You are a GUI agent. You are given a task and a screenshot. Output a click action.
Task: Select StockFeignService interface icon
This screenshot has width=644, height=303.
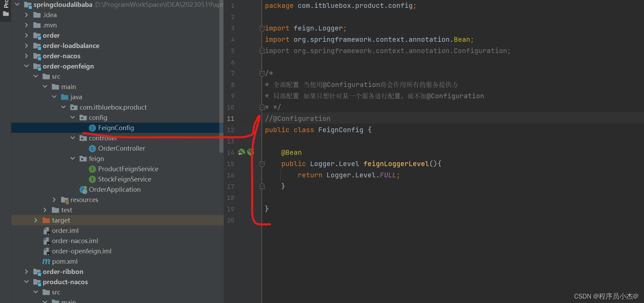(x=92, y=179)
